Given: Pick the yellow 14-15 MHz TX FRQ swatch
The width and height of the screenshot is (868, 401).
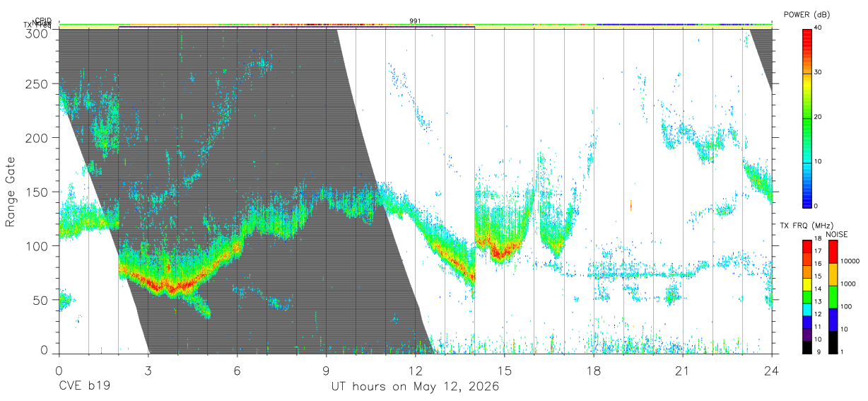Looking at the screenshot, I should 807,284.
